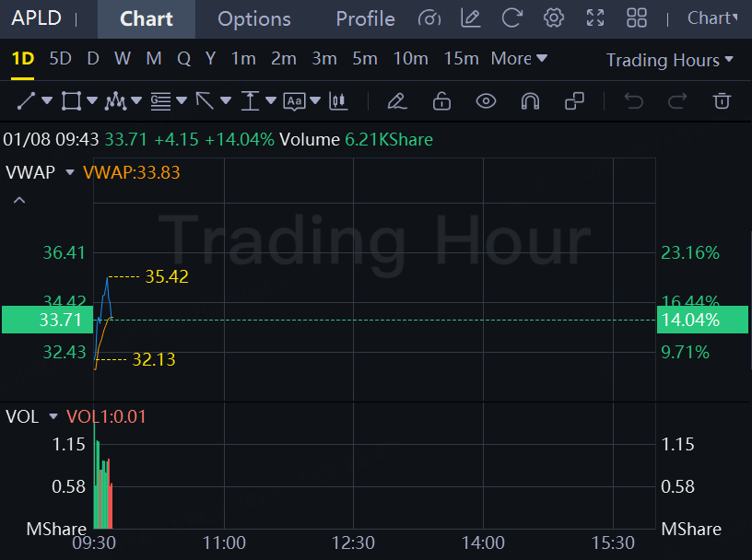Toggle the magnet snap mode icon
Screen dimensions: 752x560
point(530,101)
